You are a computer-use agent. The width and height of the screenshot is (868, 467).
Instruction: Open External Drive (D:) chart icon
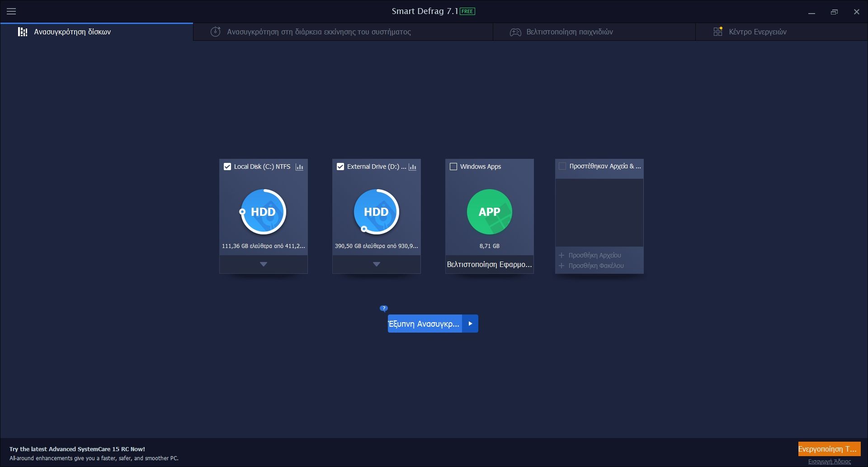pos(412,167)
